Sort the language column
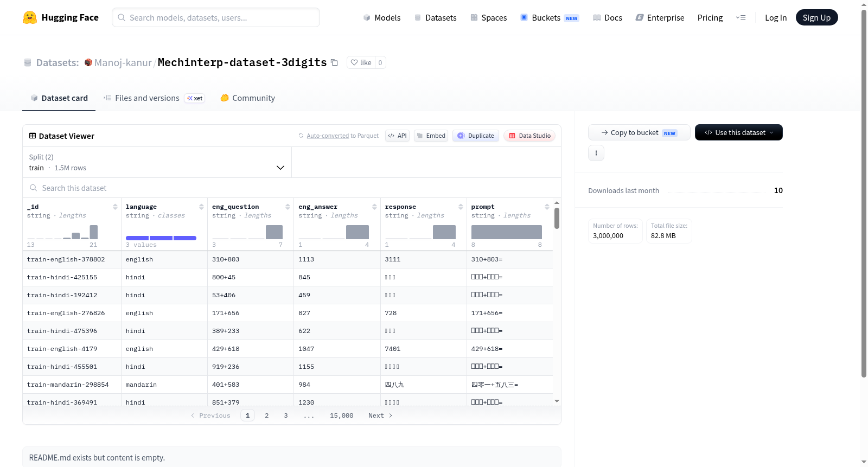This screenshot has width=868, height=467. point(201,207)
